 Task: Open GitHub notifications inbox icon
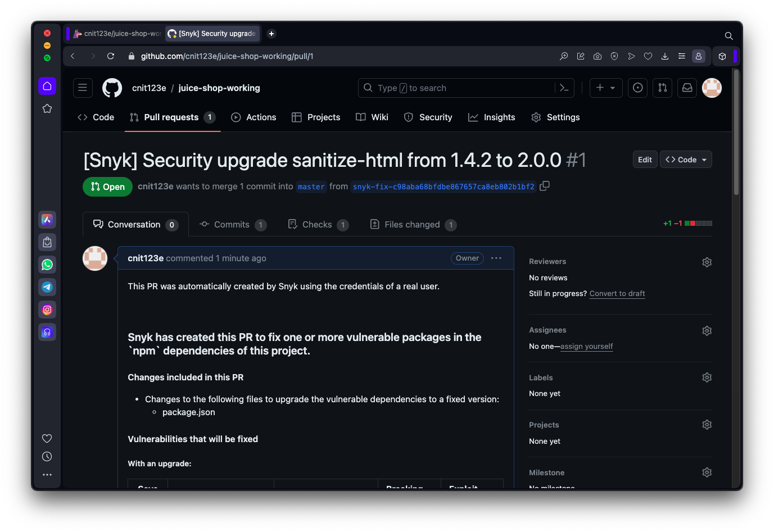(x=687, y=88)
